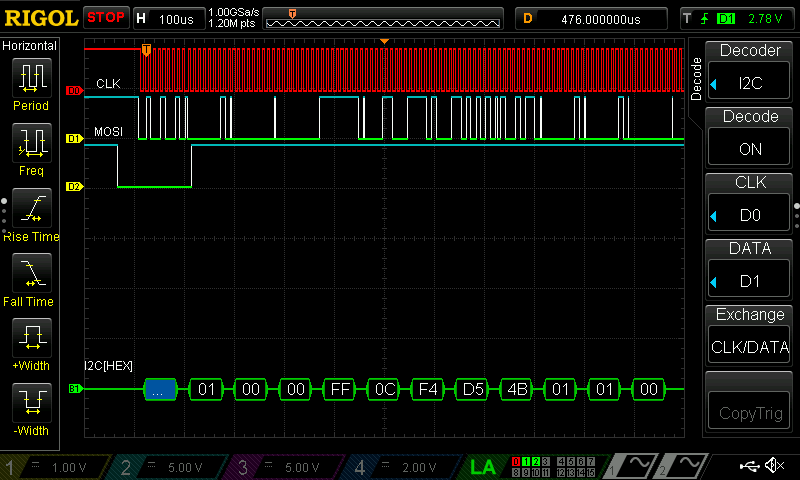Click the horizontal timebase 100us field
Screen dimensions: 800x480
click(170, 19)
